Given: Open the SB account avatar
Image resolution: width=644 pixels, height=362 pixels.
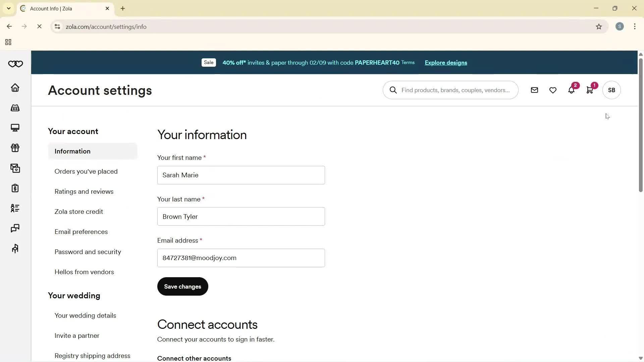Looking at the screenshot, I should pyautogui.click(x=611, y=90).
